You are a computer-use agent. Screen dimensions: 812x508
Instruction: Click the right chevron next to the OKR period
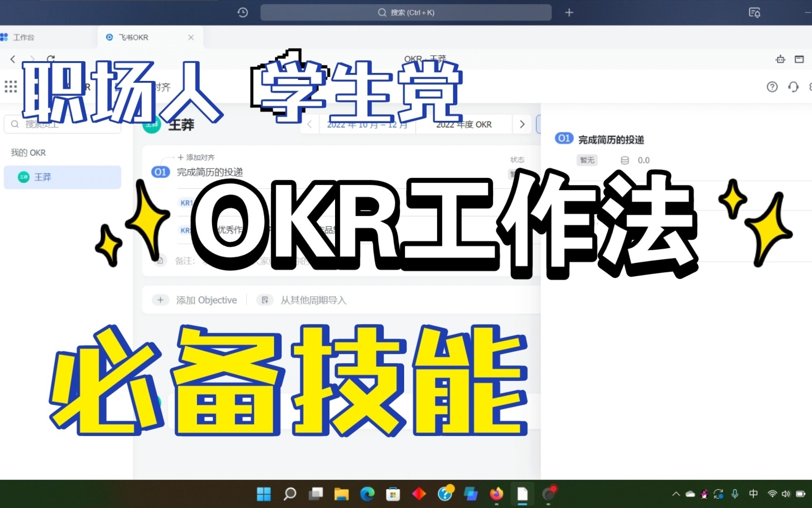point(522,124)
